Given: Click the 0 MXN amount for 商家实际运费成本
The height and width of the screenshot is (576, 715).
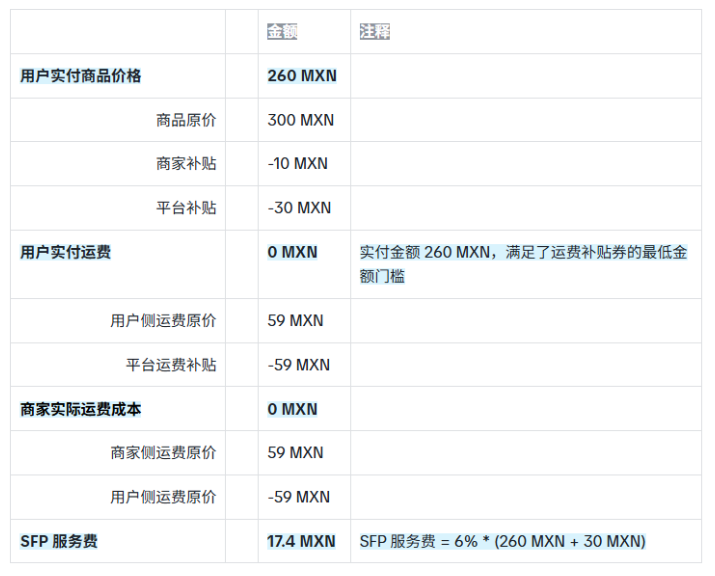Looking at the screenshot, I should (x=292, y=409).
